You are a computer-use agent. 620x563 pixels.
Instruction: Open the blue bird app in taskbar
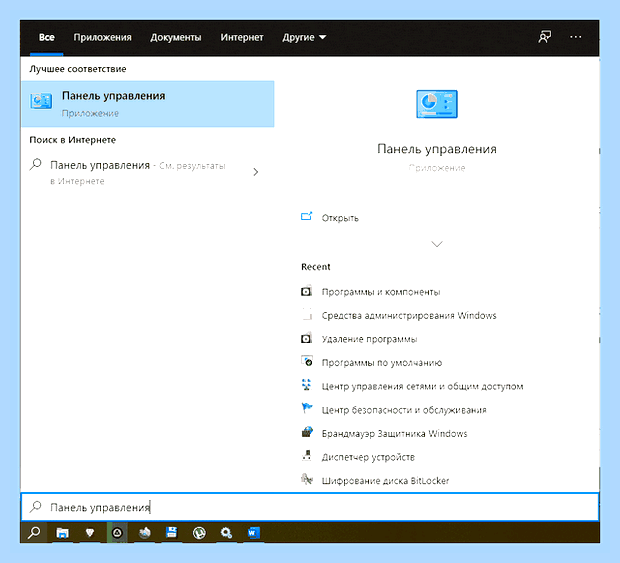point(145,533)
